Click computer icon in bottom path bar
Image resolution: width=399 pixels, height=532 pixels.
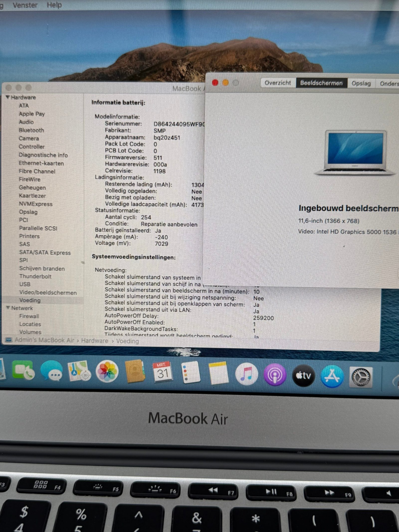point(9,340)
